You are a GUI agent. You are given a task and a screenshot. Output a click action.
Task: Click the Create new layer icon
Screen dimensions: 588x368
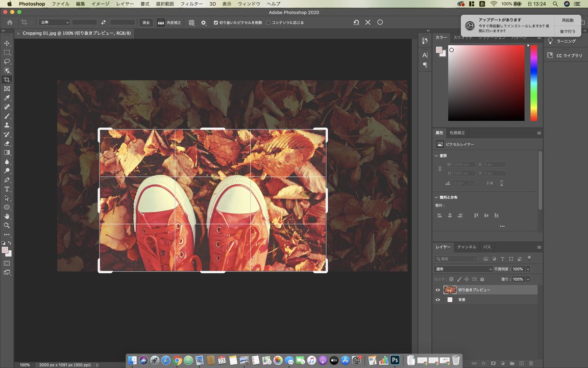(x=521, y=363)
